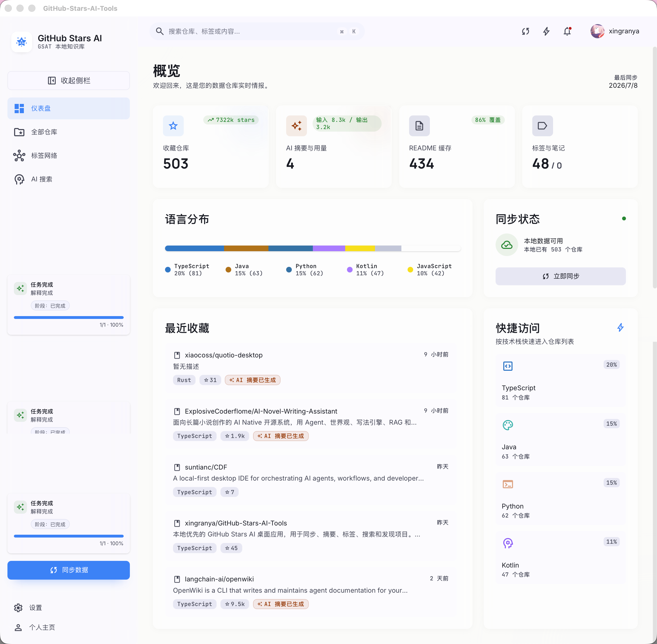Click the Kotlin head icon in quick access
The image size is (657, 644).
click(508, 543)
